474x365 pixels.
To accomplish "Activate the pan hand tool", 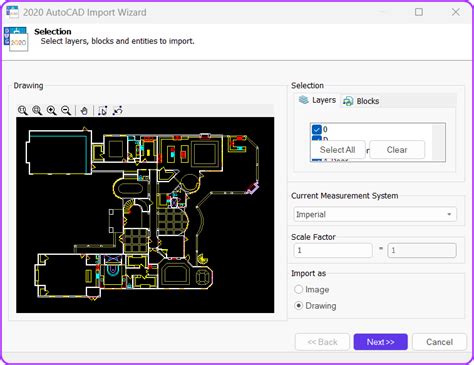I will tap(84, 110).
